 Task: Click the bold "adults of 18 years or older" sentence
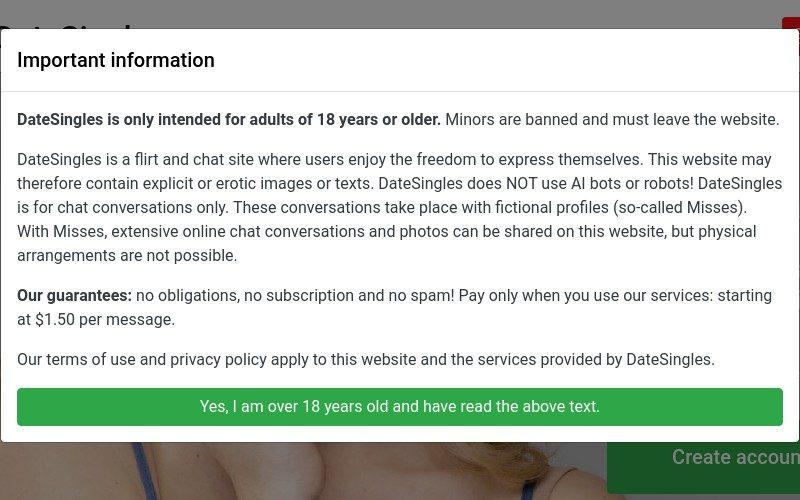click(x=229, y=119)
